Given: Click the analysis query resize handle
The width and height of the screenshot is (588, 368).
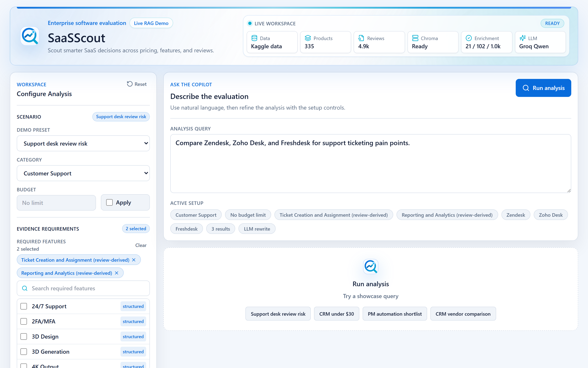Looking at the screenshot, I should (x=569, y=191).
